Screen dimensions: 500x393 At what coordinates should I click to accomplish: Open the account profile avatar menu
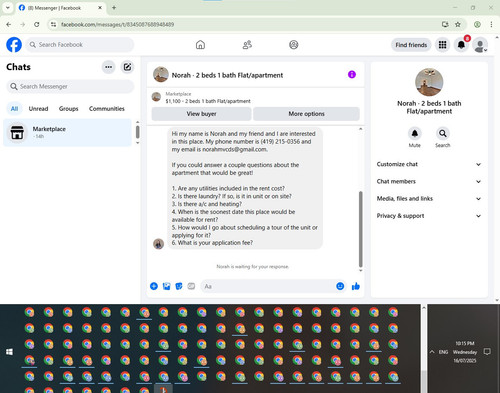coord(480,45)
